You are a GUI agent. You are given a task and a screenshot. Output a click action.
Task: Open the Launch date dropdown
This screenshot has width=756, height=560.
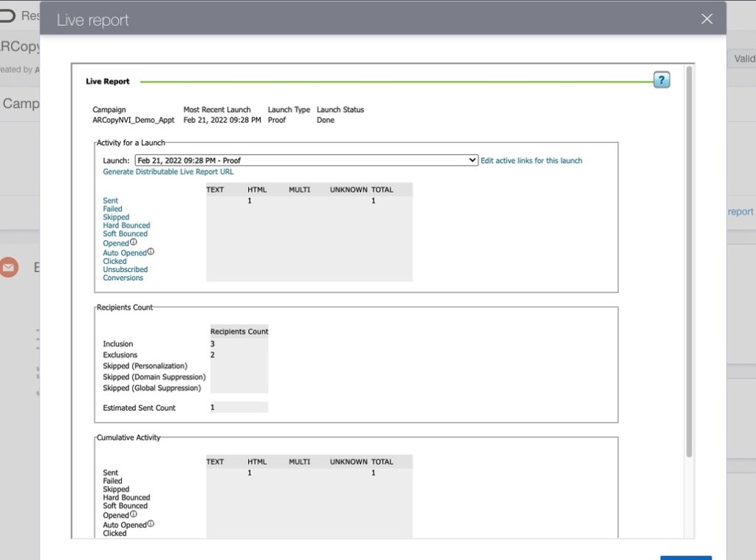coord(306,160)
